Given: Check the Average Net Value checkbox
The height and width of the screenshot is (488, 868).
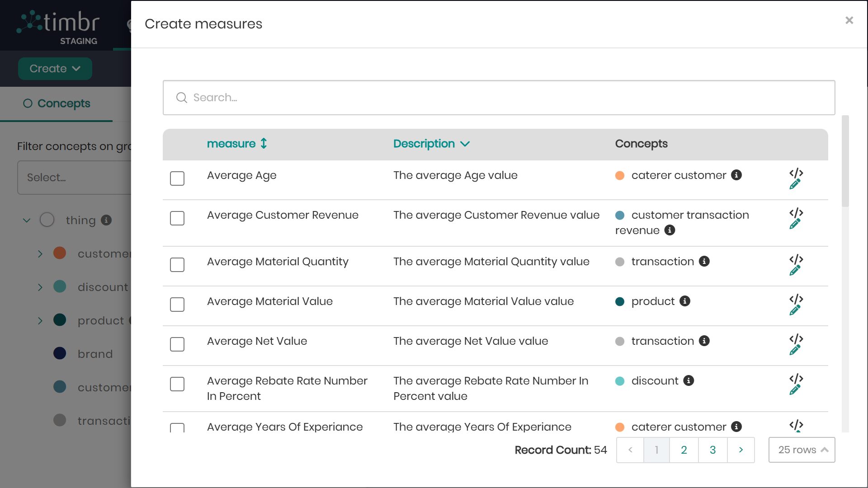Looking at the screenshot, I should [177, 344].
